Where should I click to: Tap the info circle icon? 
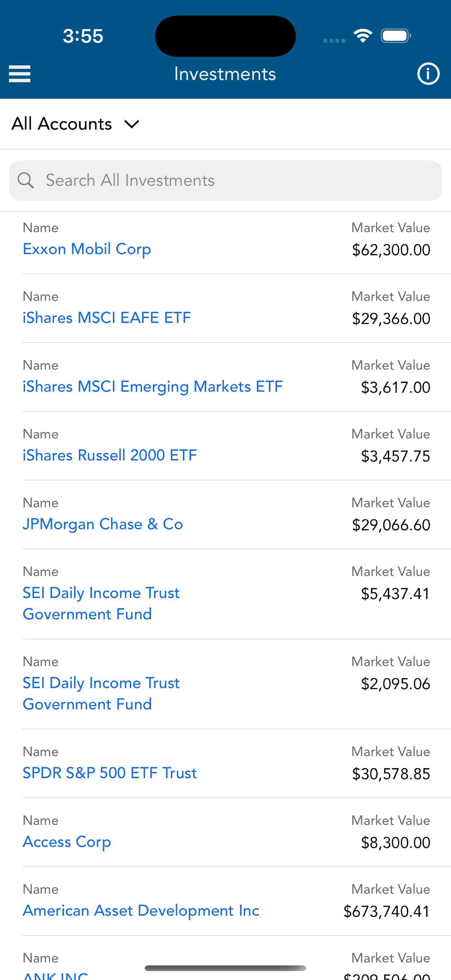coord(428,74)
